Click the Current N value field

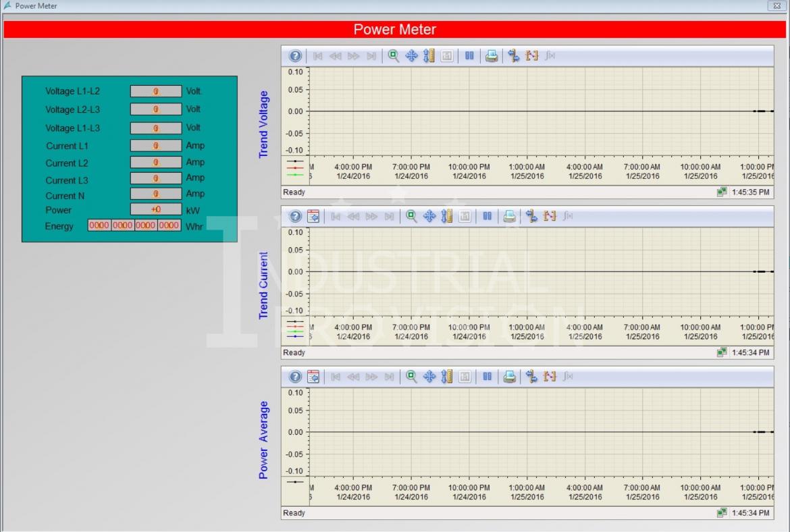click(156, 194)
